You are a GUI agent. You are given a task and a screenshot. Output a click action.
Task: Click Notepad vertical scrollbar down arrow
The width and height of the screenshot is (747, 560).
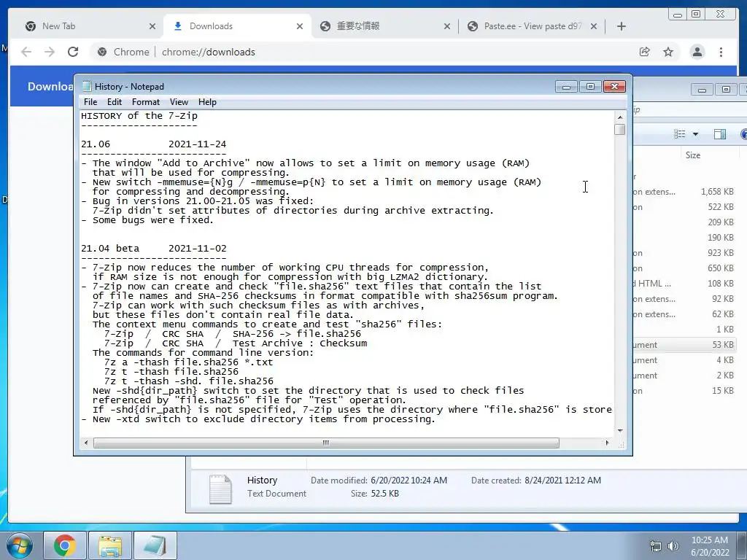pos(620,430)
